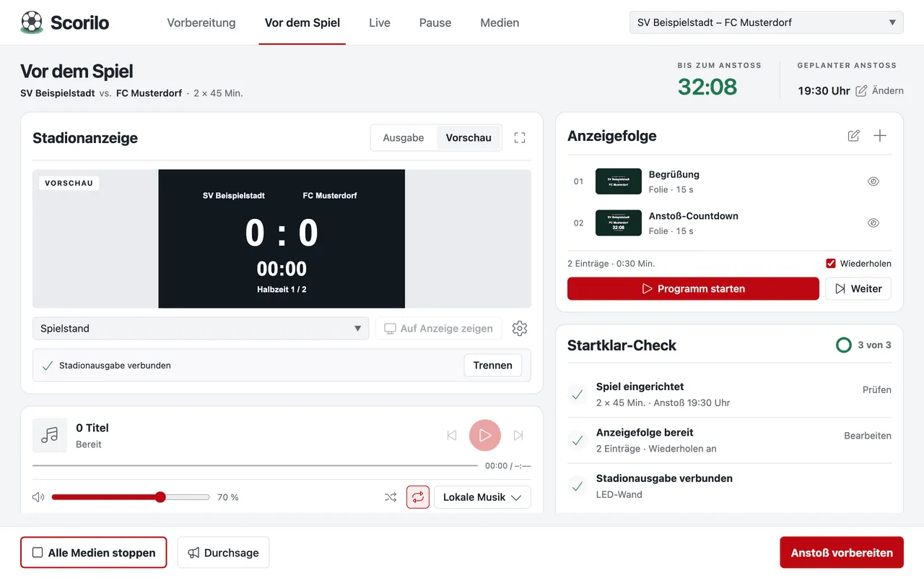
Task: Click the music note icon
Action: coord(50,435)
